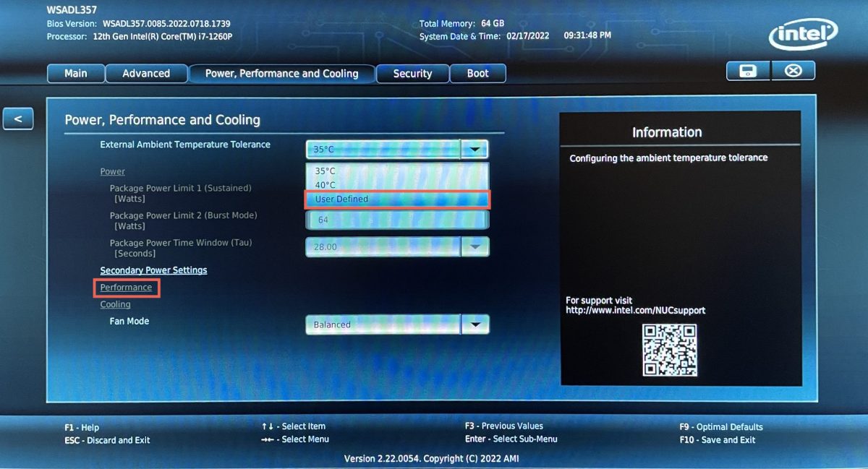Open the Advanced tab
The width and height of the screenshot is (868, 469).
coord(146,73)
